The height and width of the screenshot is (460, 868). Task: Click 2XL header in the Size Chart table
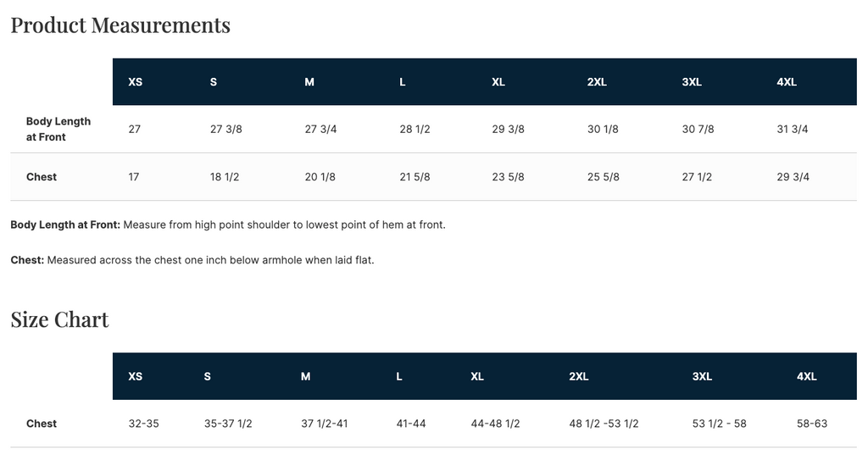click(x=578, y=376)
